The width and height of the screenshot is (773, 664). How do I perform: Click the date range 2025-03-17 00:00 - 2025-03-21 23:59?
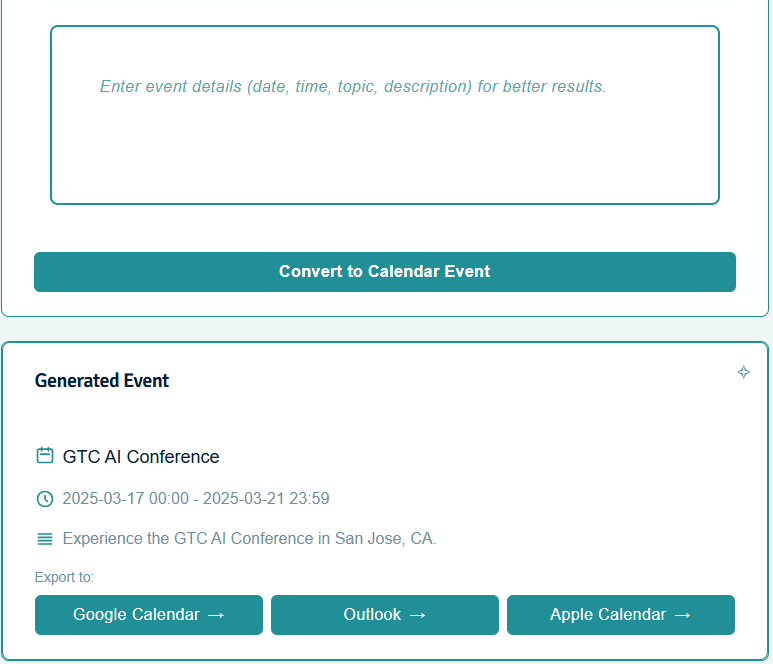pyautogui.click(x=196, y=498)
